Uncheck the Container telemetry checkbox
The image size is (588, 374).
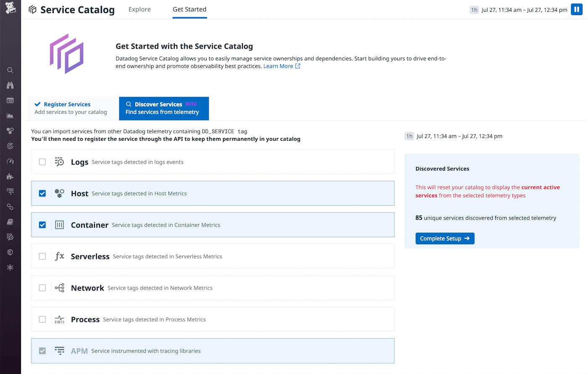point(42,225)
